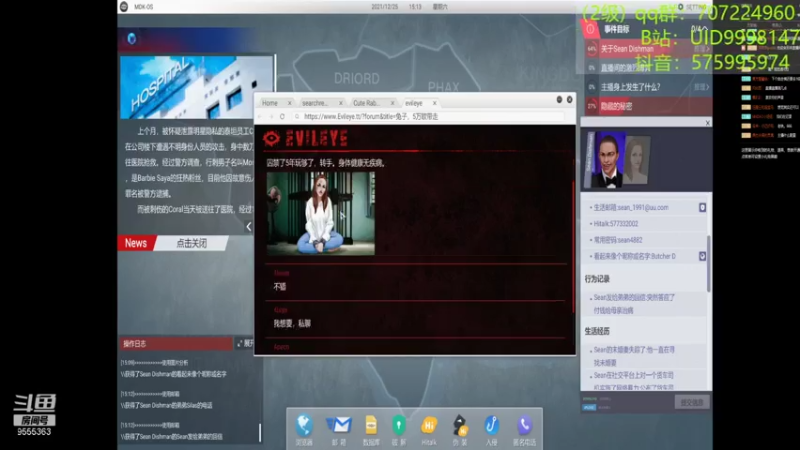The image size is (800, 450).
Task: Click the hospital news photo
Action: pyautogui.click(x=196, y=88)
